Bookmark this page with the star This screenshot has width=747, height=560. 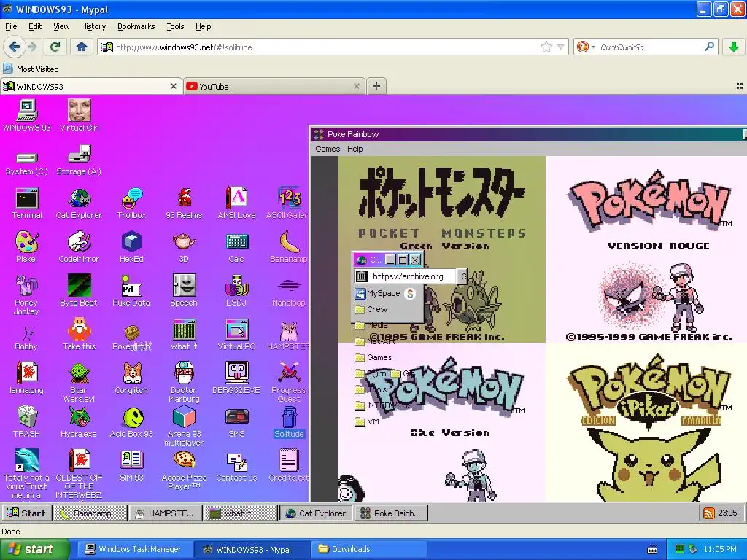point(546,47)
